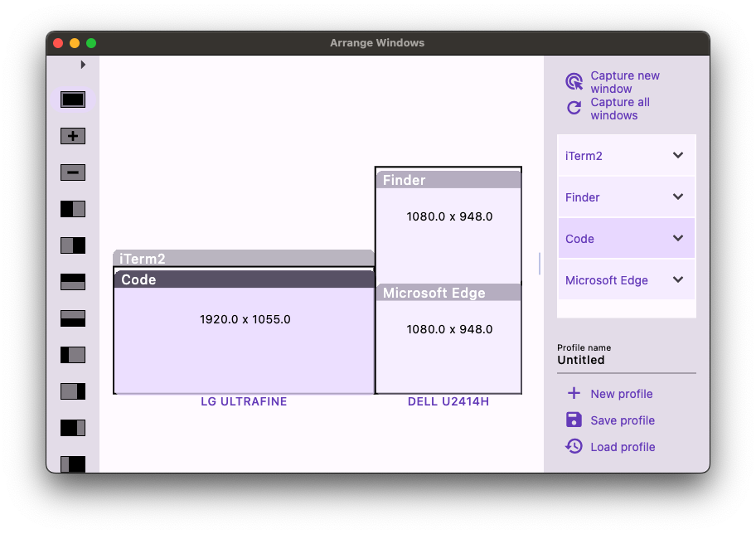
Task: Select Code in the window list
Action: coord(627,239)
